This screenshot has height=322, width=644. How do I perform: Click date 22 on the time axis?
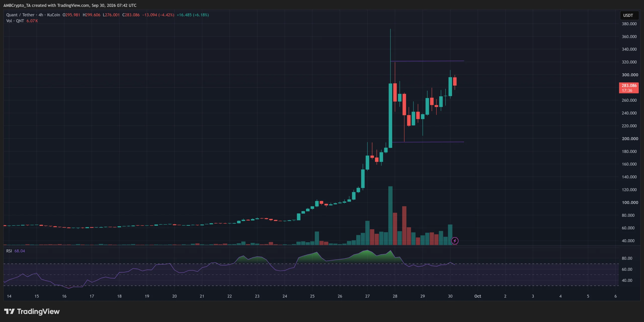(x=229, y=296)
